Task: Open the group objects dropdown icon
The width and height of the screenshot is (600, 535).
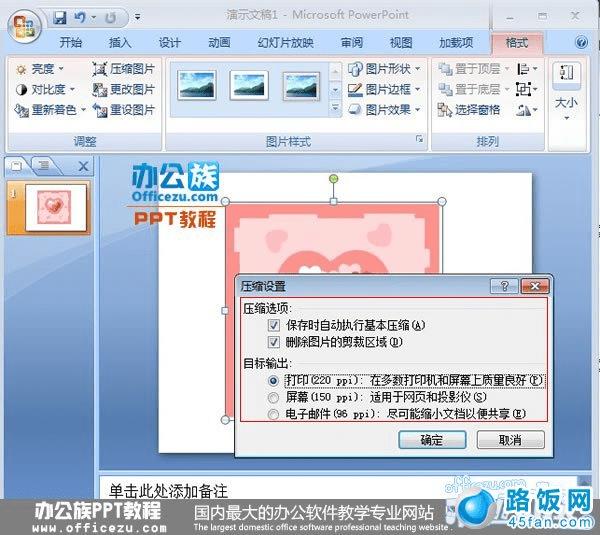Action: point(527,90)
